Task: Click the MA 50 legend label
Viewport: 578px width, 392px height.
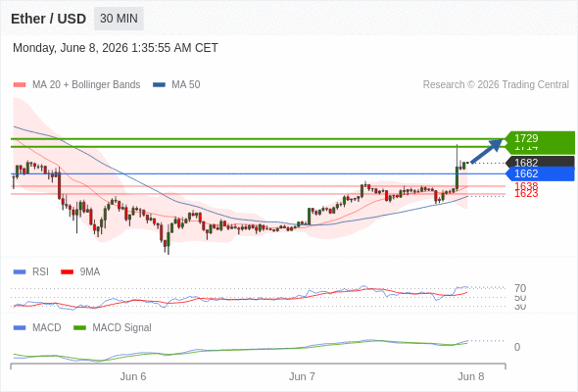Action: coord(186,85)
